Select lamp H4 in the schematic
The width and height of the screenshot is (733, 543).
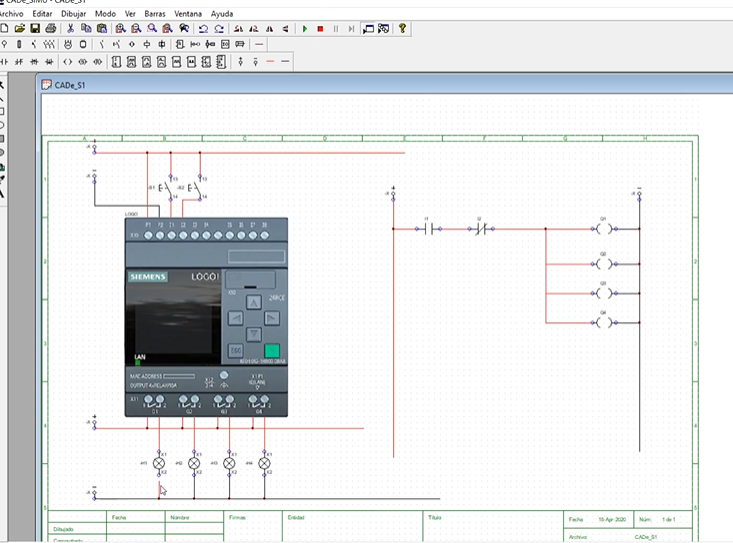click(x=264, y=463)
